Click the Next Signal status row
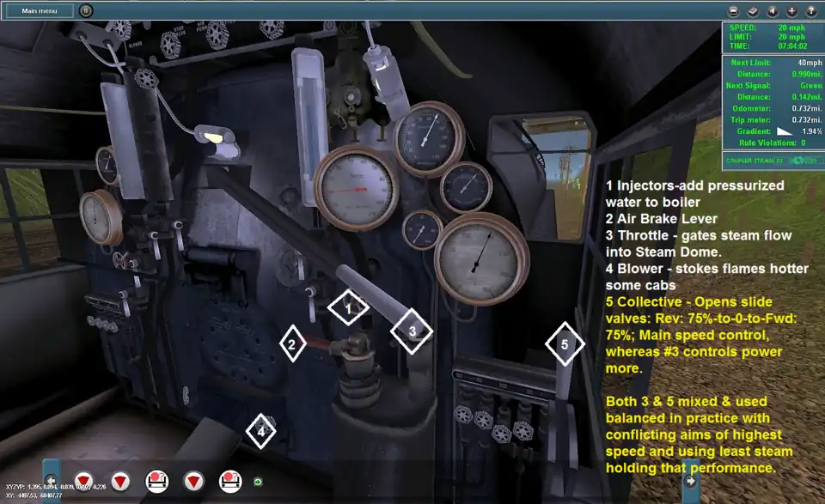 pyautogui.click(x=772, y=86)
